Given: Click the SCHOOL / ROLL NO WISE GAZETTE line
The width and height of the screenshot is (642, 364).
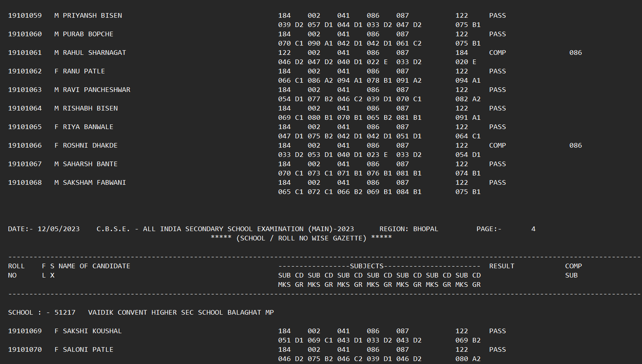Looking at the screenshot, I should tap(301, 238).
